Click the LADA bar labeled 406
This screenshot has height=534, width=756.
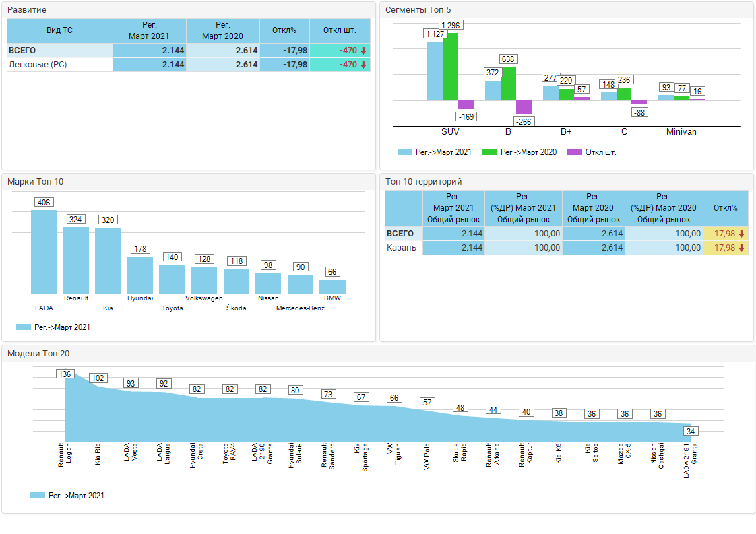(44, 252)
